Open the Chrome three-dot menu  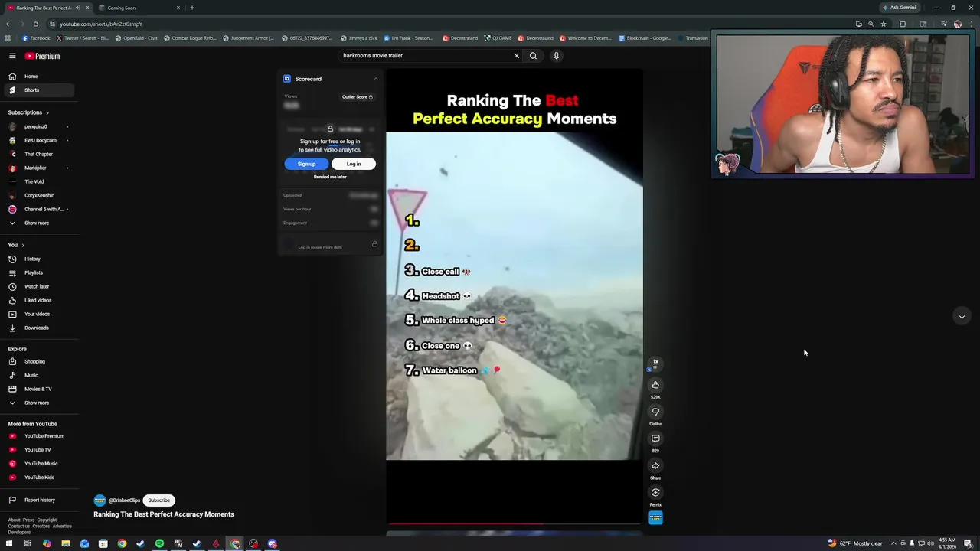pyautogui.click(x=972, y=24)
